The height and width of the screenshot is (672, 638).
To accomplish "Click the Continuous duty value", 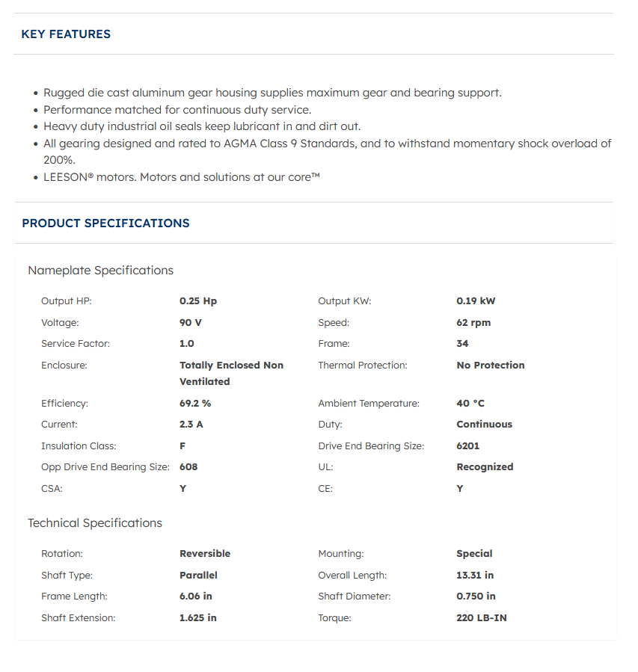I will [484, 425].
